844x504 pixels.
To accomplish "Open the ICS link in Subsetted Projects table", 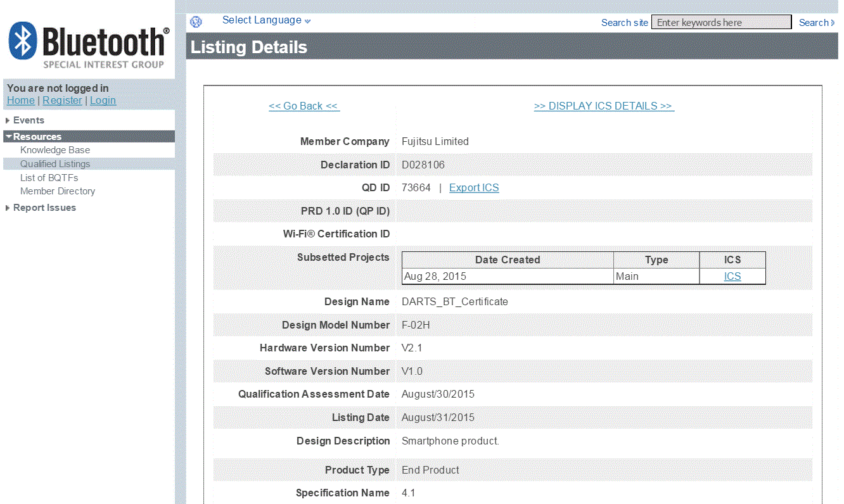I will 732,277.
